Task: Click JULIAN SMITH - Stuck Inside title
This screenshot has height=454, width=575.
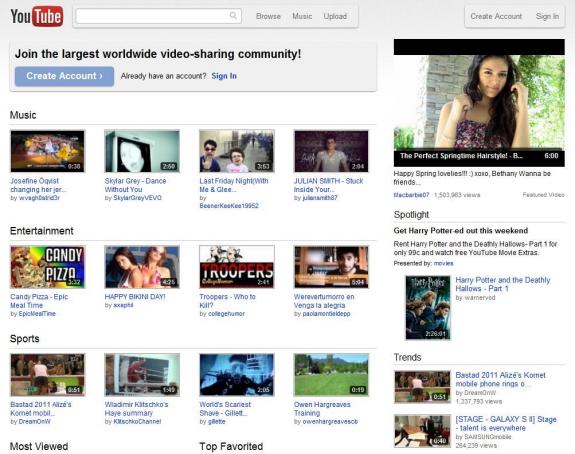Action: (328, 185)
